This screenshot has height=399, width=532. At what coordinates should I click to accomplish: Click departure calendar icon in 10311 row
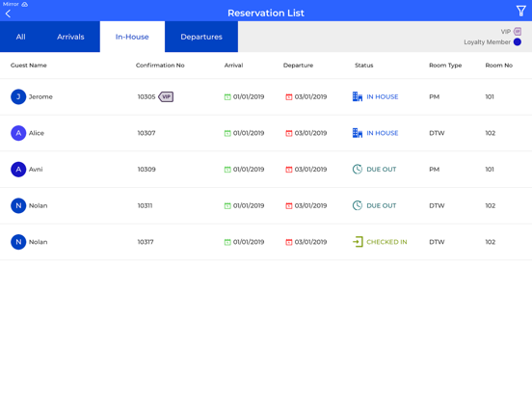289,206
